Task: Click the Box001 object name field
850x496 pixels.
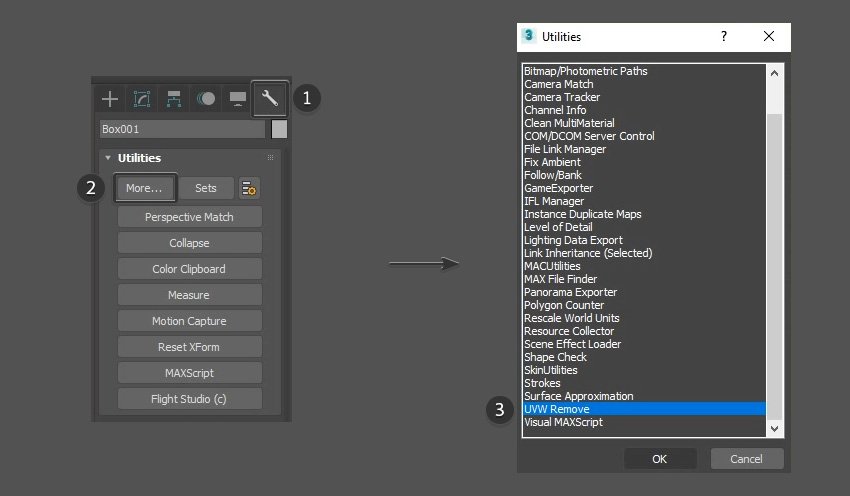Action: 182,129
